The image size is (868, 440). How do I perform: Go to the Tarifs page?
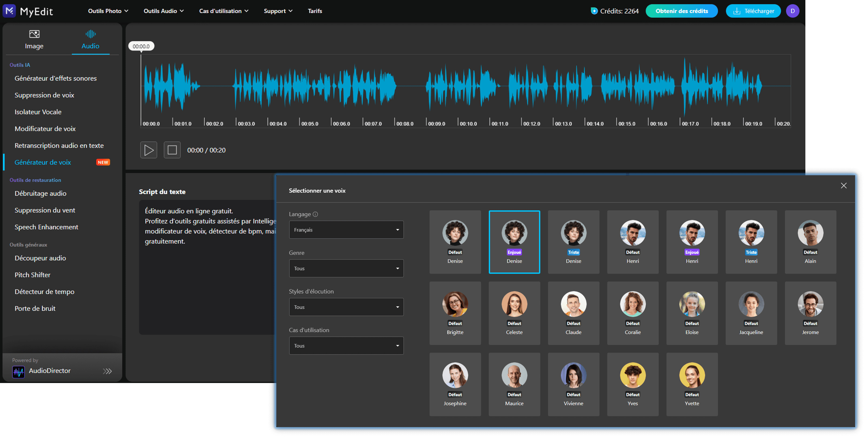coord(315,11)
